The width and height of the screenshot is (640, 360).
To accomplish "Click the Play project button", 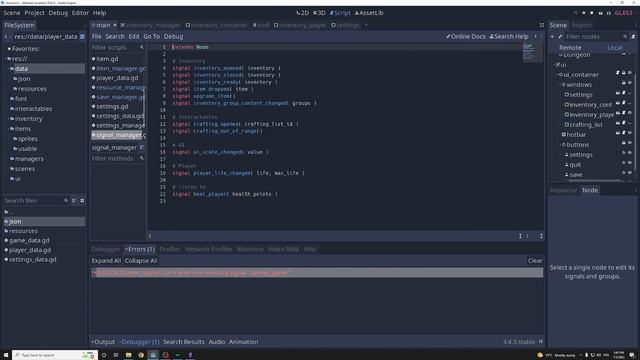I will click(576, 13).
